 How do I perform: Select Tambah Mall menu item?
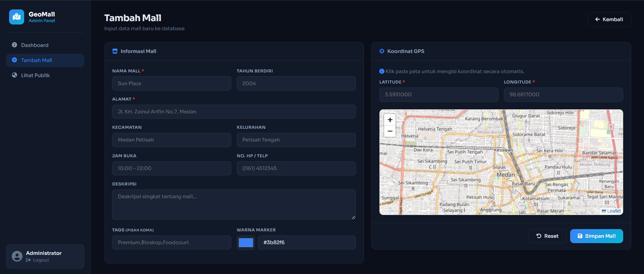coord(45,60)
